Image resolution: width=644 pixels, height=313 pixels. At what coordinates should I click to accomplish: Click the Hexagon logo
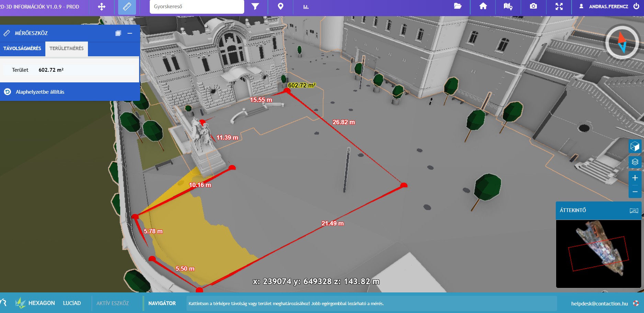coord(35,303)
